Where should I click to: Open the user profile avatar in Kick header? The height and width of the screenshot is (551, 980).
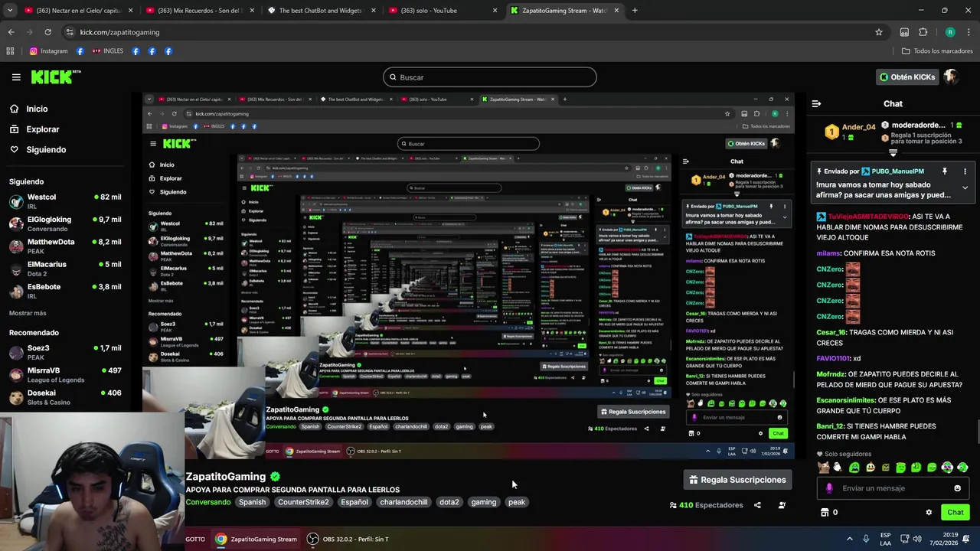click(951, 77)
